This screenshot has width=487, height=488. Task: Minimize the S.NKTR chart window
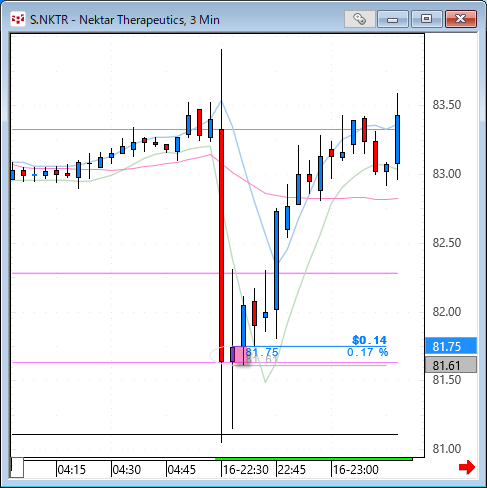click(392, 19)
